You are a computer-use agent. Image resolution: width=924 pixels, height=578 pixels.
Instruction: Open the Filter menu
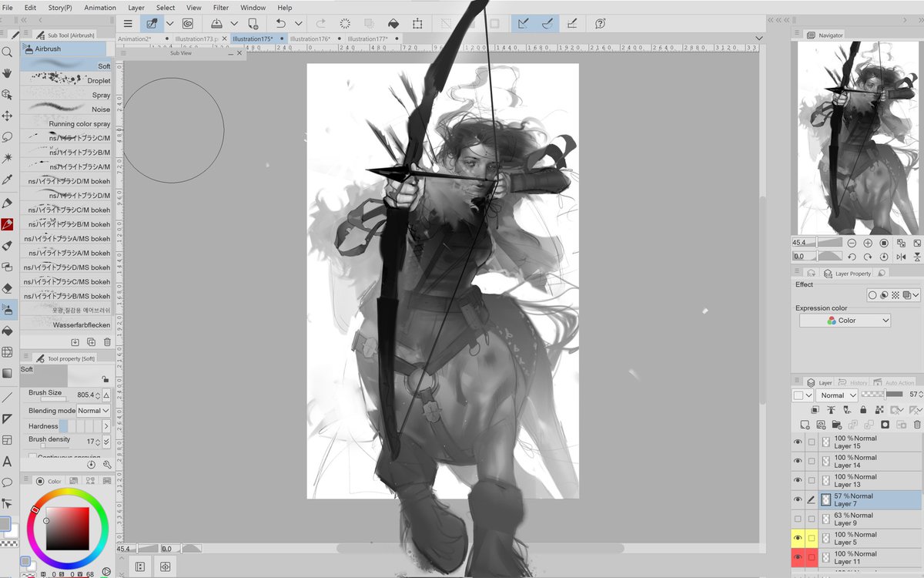[221, 8]
